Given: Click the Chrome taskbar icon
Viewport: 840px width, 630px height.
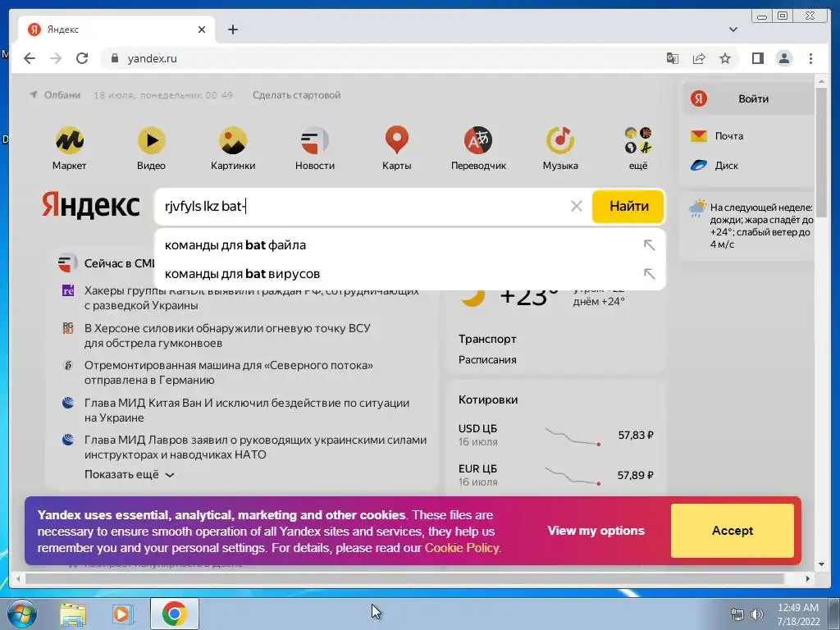Looking at the screenshot, I should 174,614.
